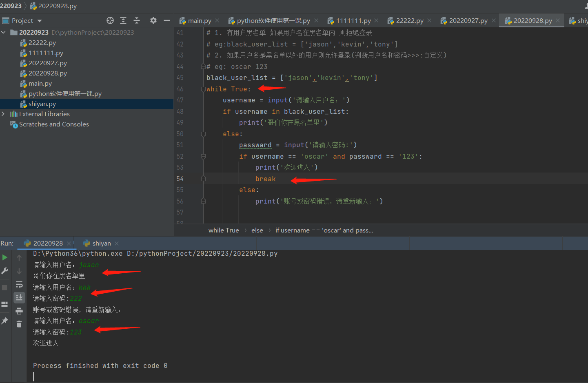588x383 pixels.
Task: Fold the else block at line 50
Action: click(x=203, y=134)
